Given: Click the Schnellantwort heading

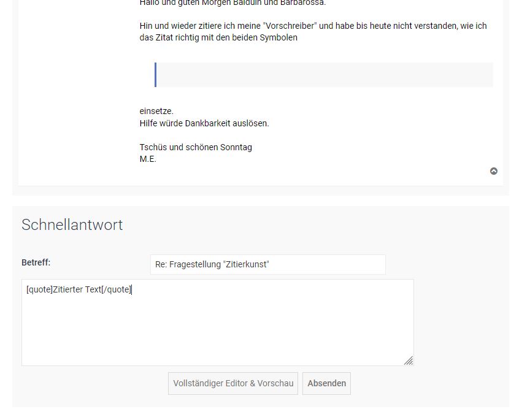Looking at the screenshot, I should point(72,225).
